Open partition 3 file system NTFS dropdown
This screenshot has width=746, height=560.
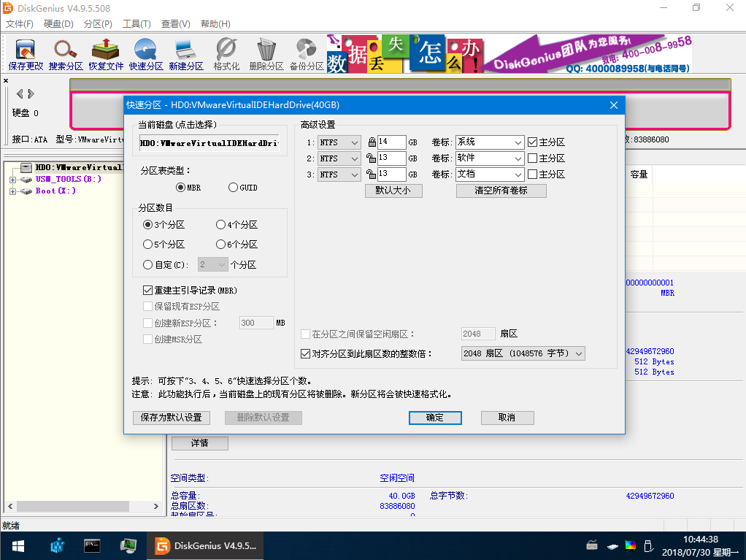(339, 174)
